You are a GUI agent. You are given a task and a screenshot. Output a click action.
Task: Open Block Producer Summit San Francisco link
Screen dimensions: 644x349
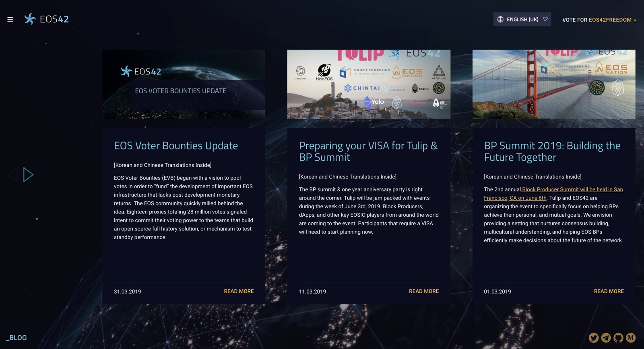coord(572,189)
